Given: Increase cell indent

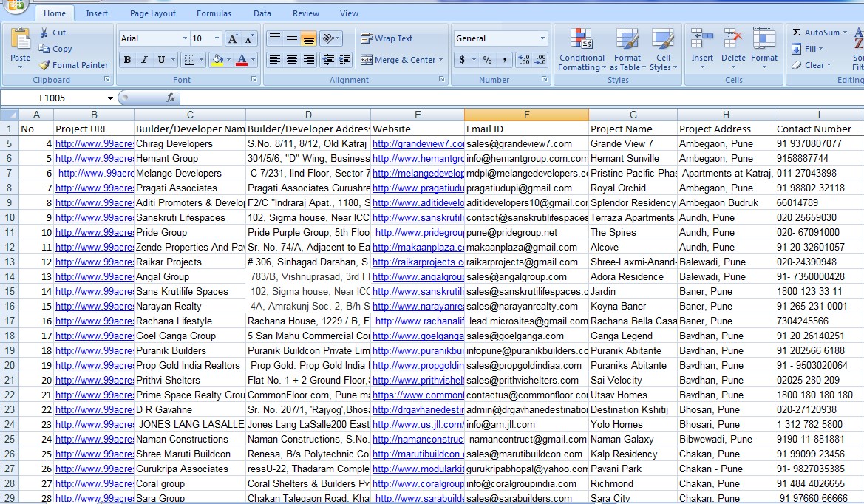Looking at the screenshot, I should 345,59.
